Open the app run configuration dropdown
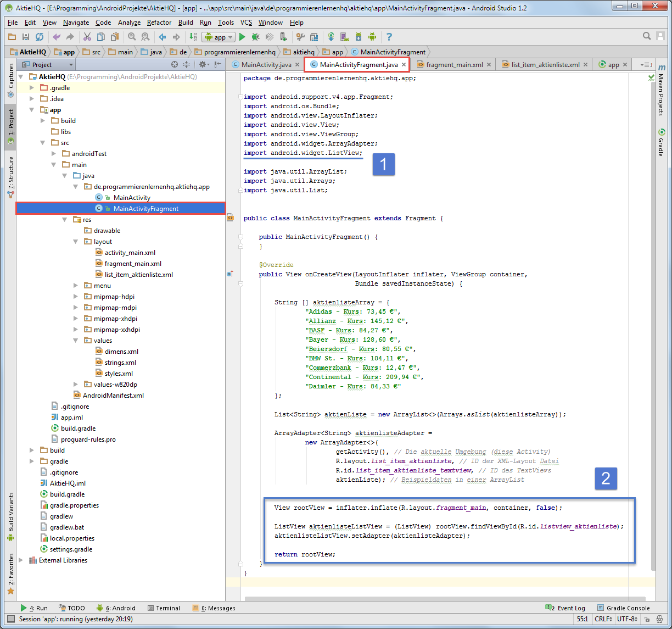The height and width of the screenshot is (629, 672). [x=219, y=37]
